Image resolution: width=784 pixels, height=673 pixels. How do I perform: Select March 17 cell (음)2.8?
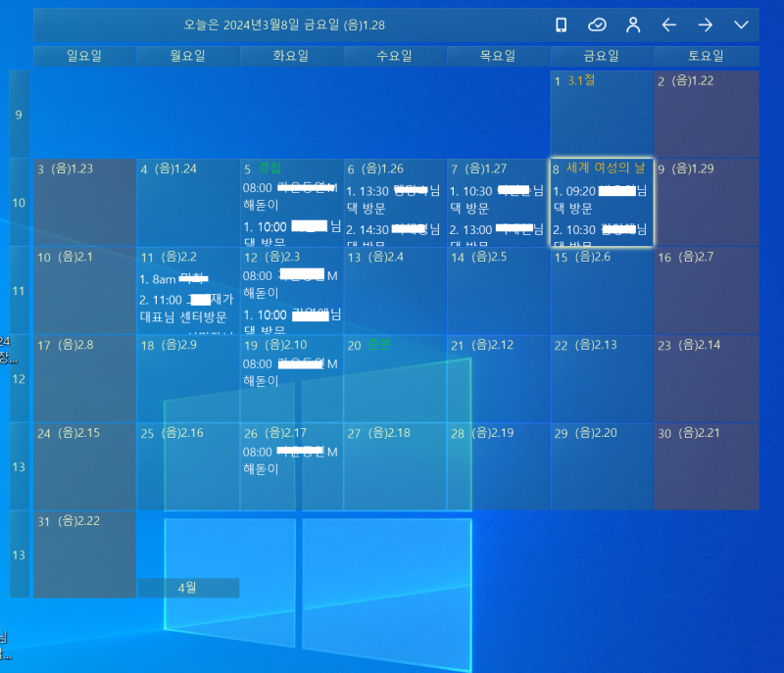point(84,378)
